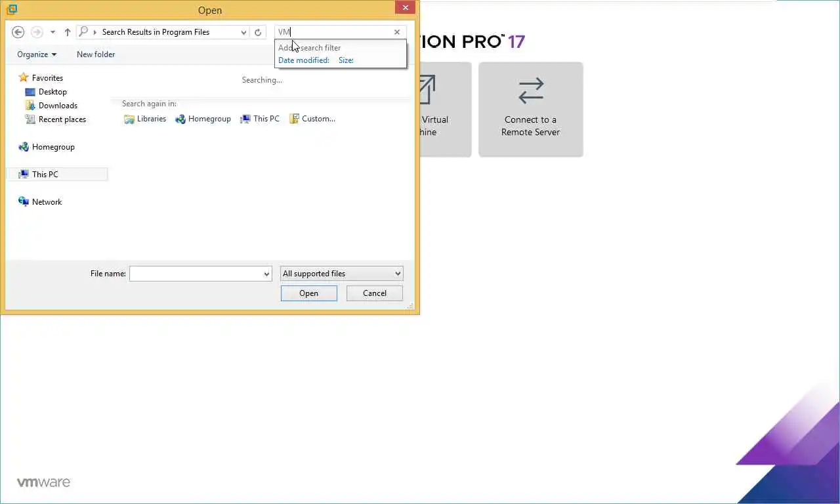Go back using the Back arrow
This screenshot has height=504, width=840.
tap(18, 32)
